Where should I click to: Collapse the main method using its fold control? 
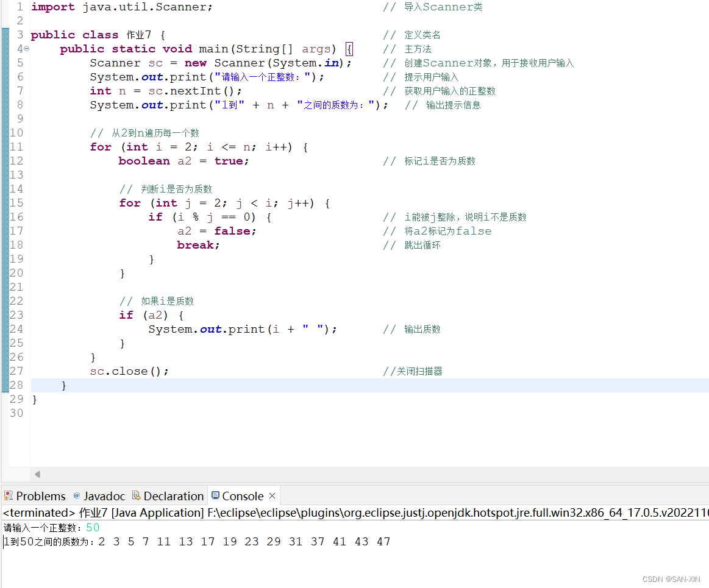[x=26, y=49]
